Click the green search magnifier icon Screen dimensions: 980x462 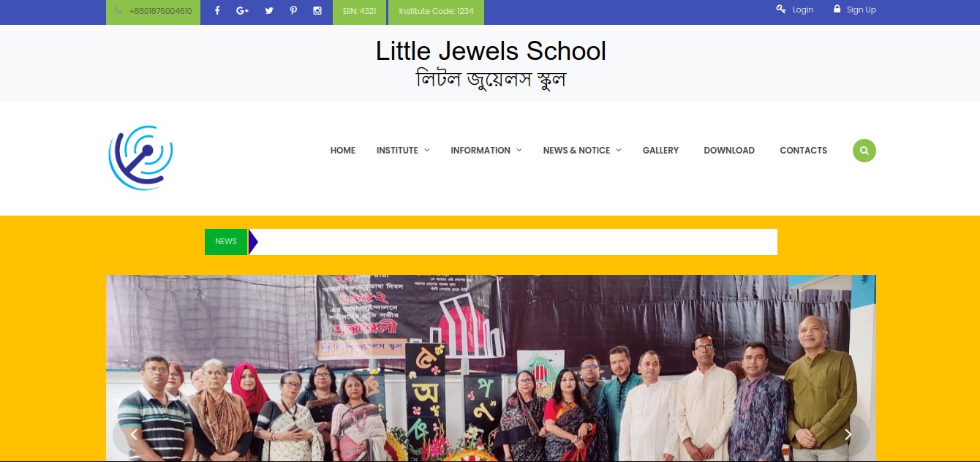point(864,151)
